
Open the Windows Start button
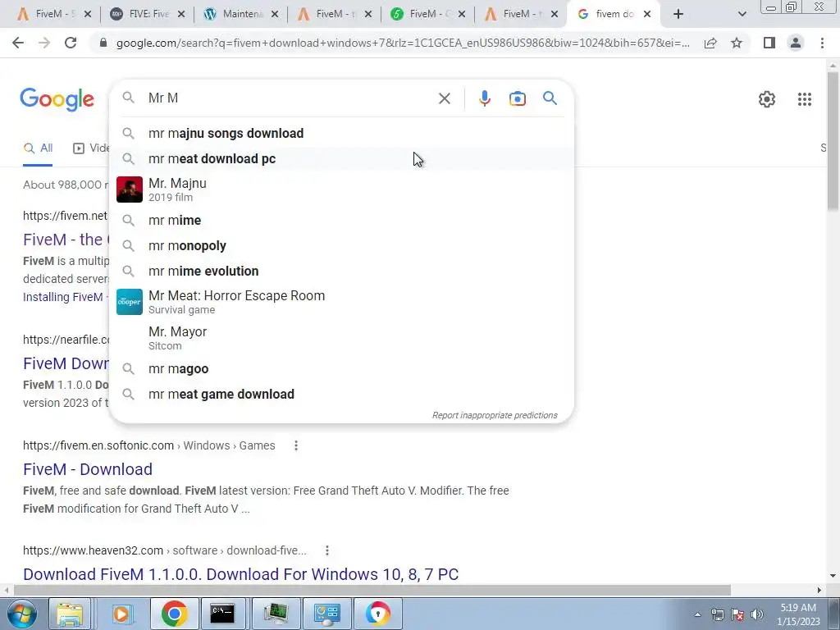point(21,614)
